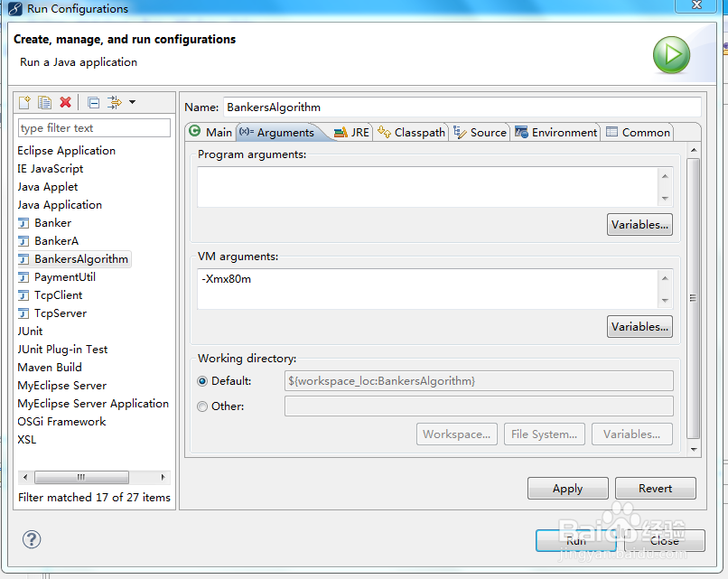The image size is (728, 579).
Task: Click the New launch configuration icon
Action: [24, 102]
